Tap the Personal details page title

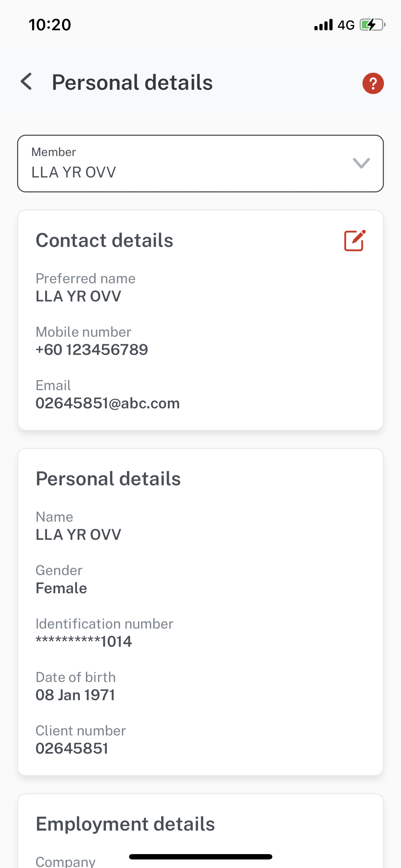132,83
